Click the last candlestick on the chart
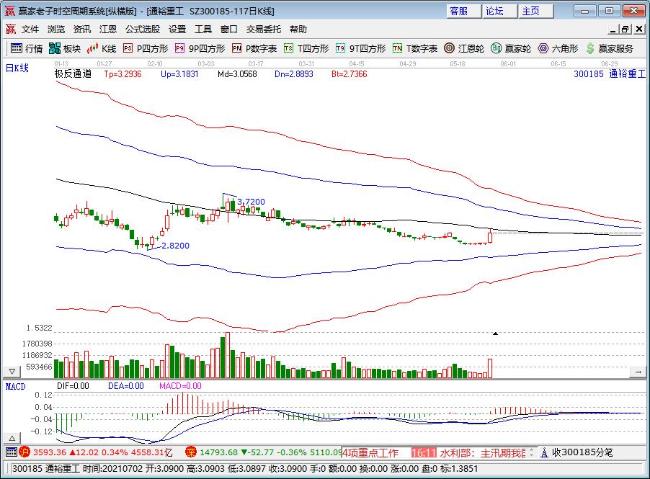 [x=490, y=236]
